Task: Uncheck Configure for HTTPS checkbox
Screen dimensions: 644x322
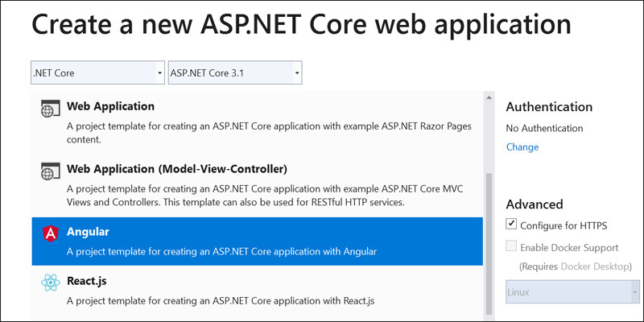Action: tap(511, 225)
